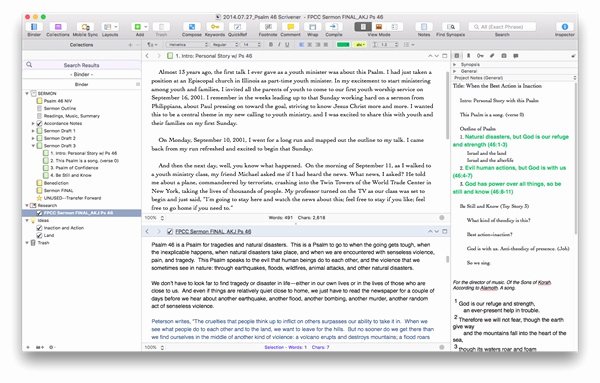Add a new collection with plus button
The width and height of the screenshot is (600, 383).
pos(130,45)
